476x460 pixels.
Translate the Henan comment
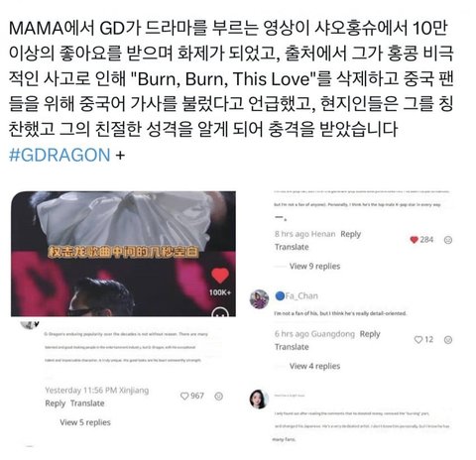click(292, 247)
